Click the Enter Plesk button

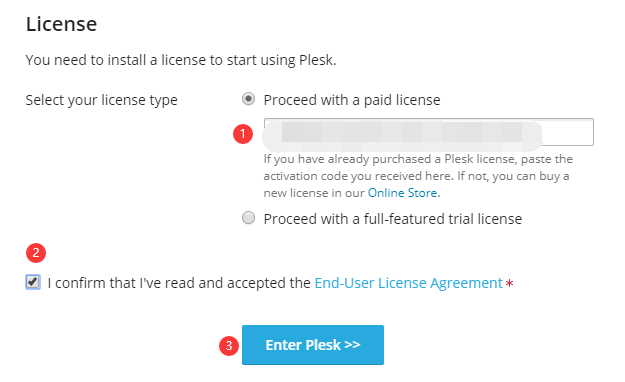[x=313, y=345]
